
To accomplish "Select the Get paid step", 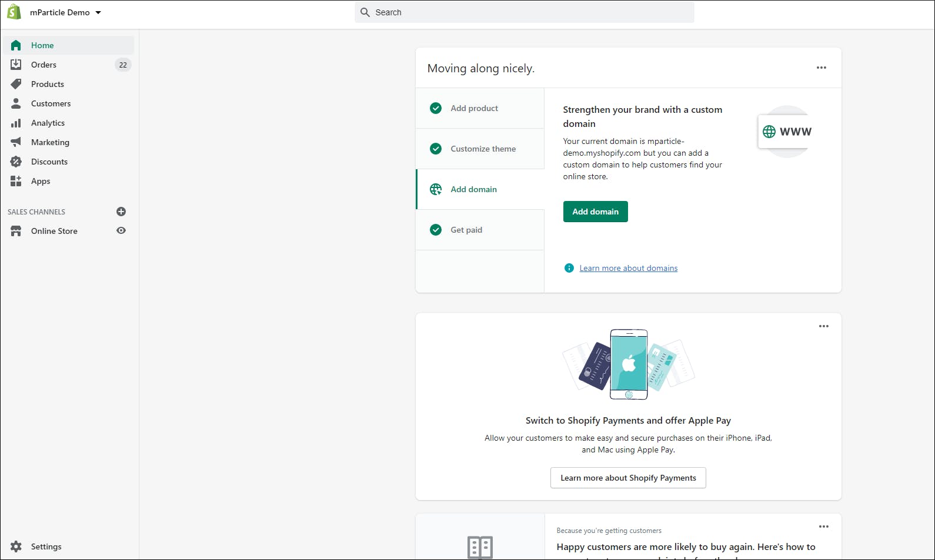I will click(480, 230).
